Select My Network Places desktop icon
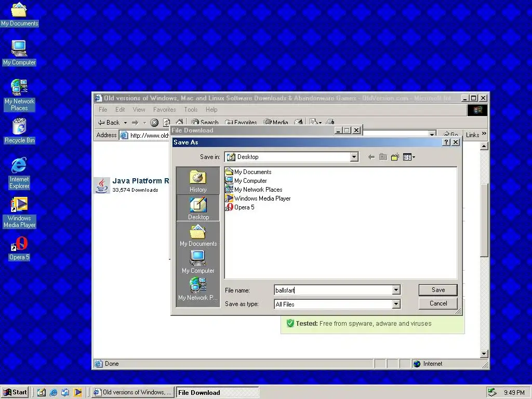The image size is (532, 399). 19,96
